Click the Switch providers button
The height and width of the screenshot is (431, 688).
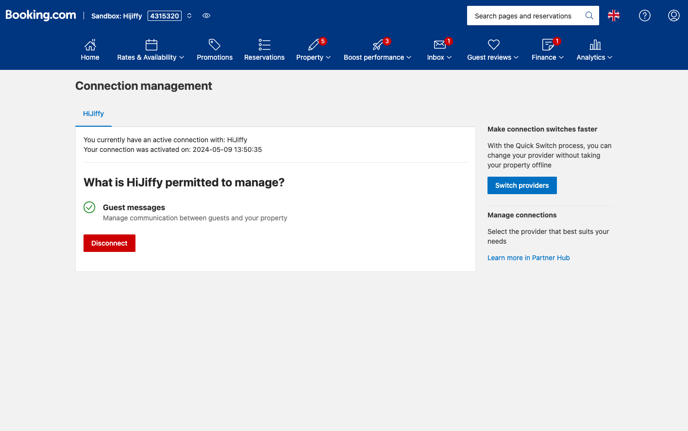[522, 185]
